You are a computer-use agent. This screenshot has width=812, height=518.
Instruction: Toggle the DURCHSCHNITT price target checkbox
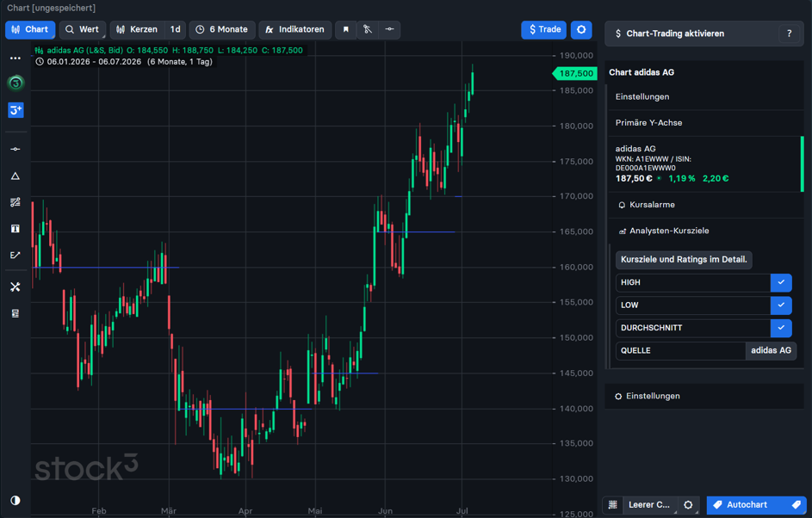click(x=781, y=328)
